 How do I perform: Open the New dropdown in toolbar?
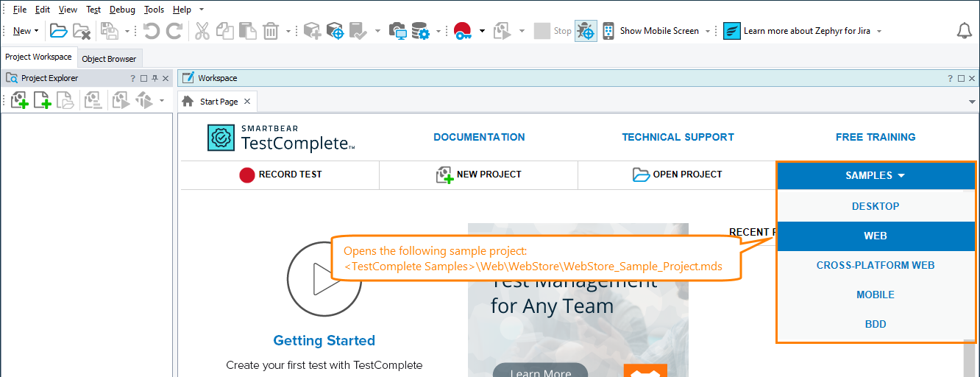point(26,31)
